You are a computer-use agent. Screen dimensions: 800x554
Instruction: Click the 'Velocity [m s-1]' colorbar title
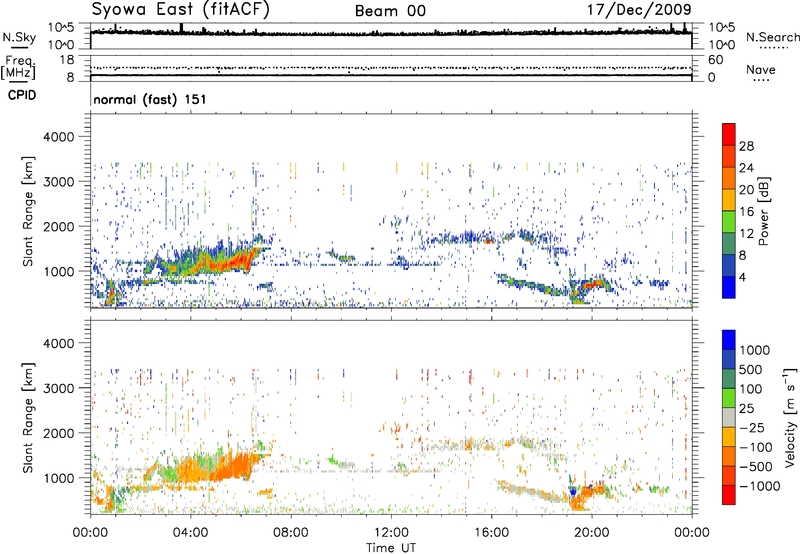point(790,418)
